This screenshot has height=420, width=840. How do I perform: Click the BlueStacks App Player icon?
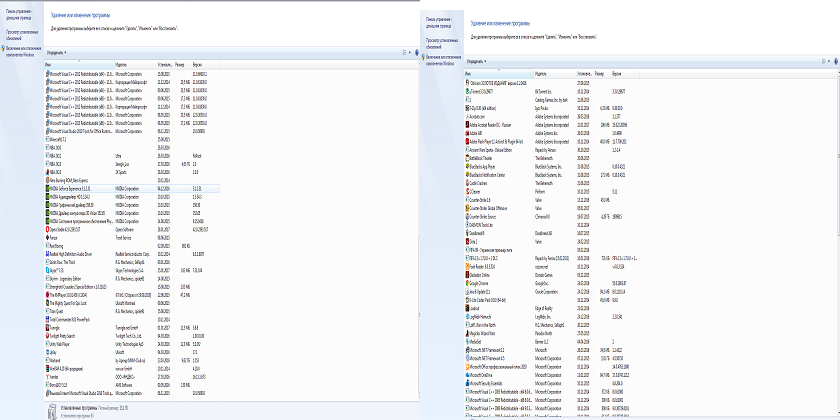468,167
